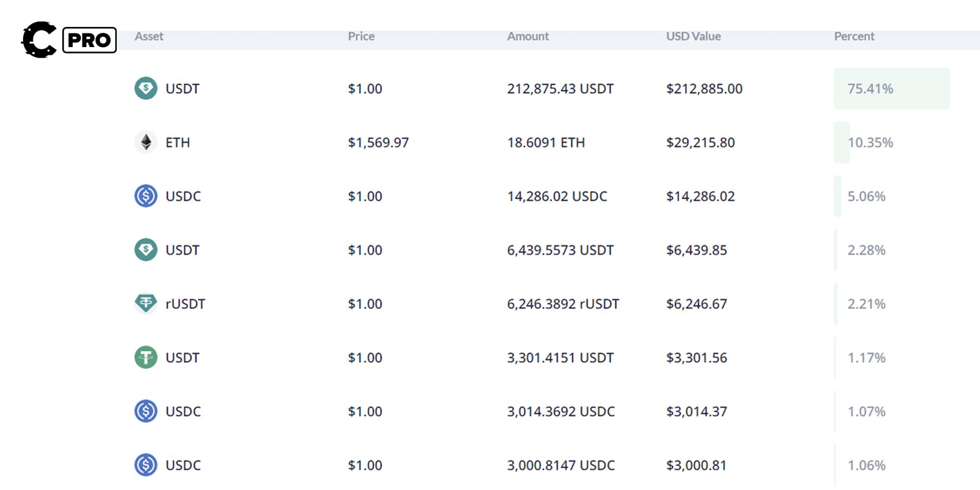The height and width of the screenshot is (490, 980).
Task: Click the rUSDT token icon
Action: [146, 303]
